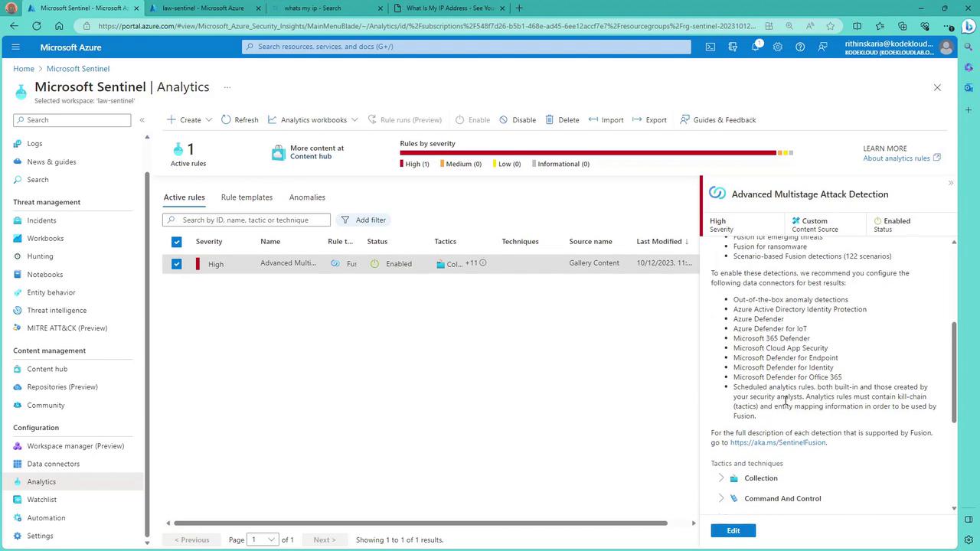Open News & guides in the sidebar
The width and height of the screenshot is (980, 551).
pos(51,162)
